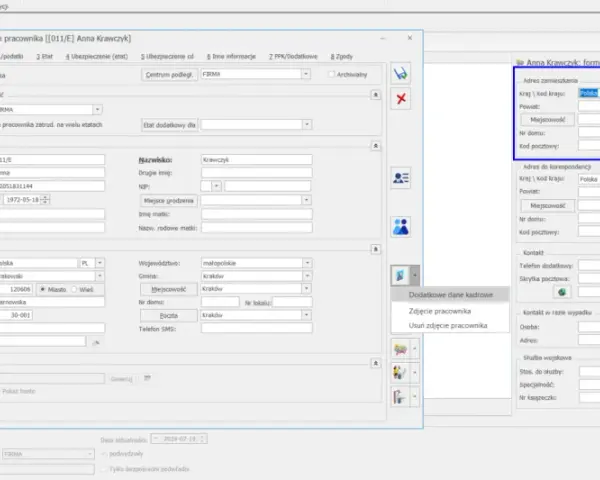Cancel changes with the red X icon
Viewport: 600px width, 480px height.
pos(401,99)
